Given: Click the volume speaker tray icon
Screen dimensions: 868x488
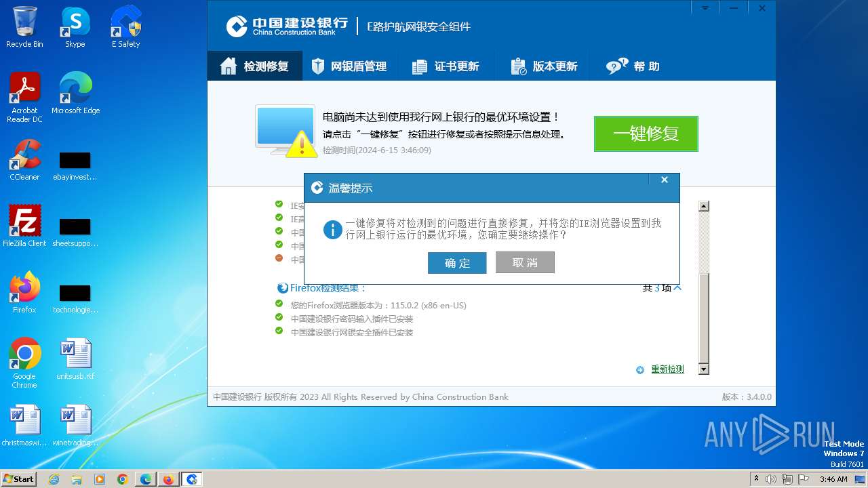Looking at the screenshot, I should click(770, 479).
